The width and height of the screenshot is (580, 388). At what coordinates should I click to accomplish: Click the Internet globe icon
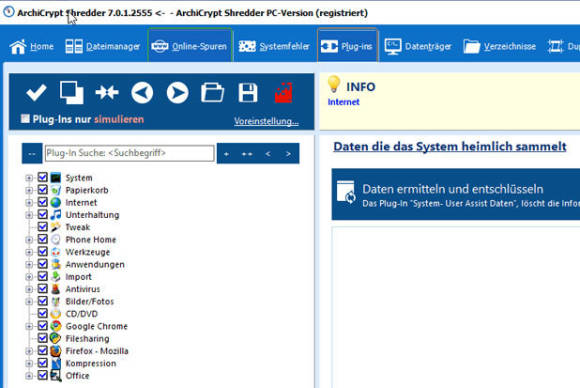[x=56, y=202]
